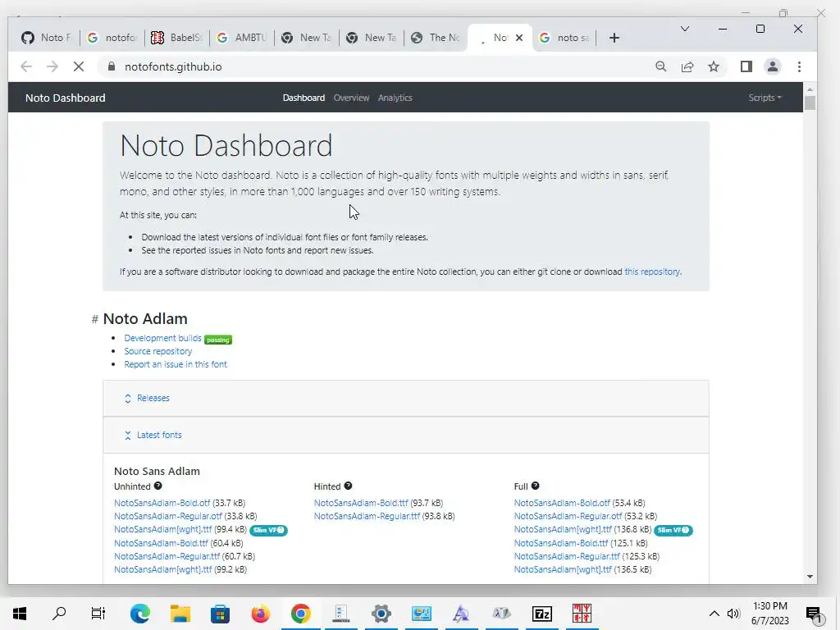Screen dimensions: 840x630
Task: Download hinted NotoSansAdlam-Regular.ttf
Action: (x=367, y=516)
